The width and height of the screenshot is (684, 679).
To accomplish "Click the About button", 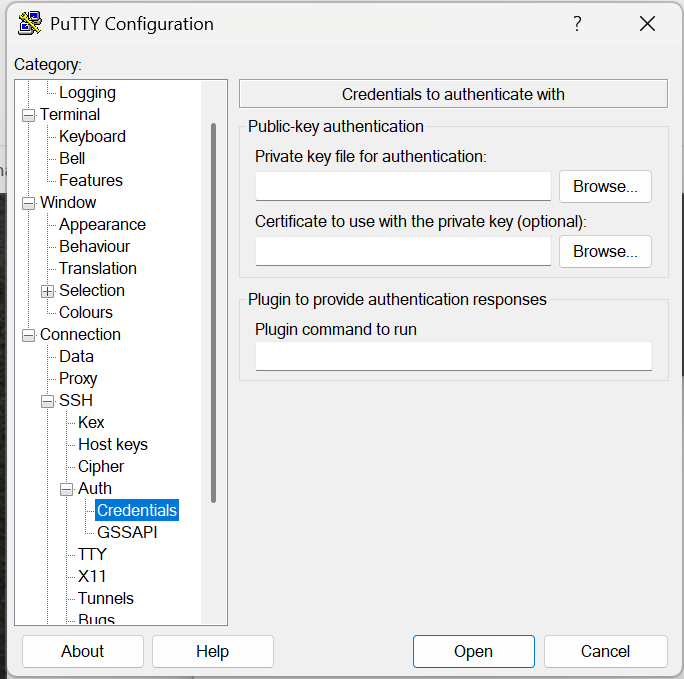I will pos(82,651).
